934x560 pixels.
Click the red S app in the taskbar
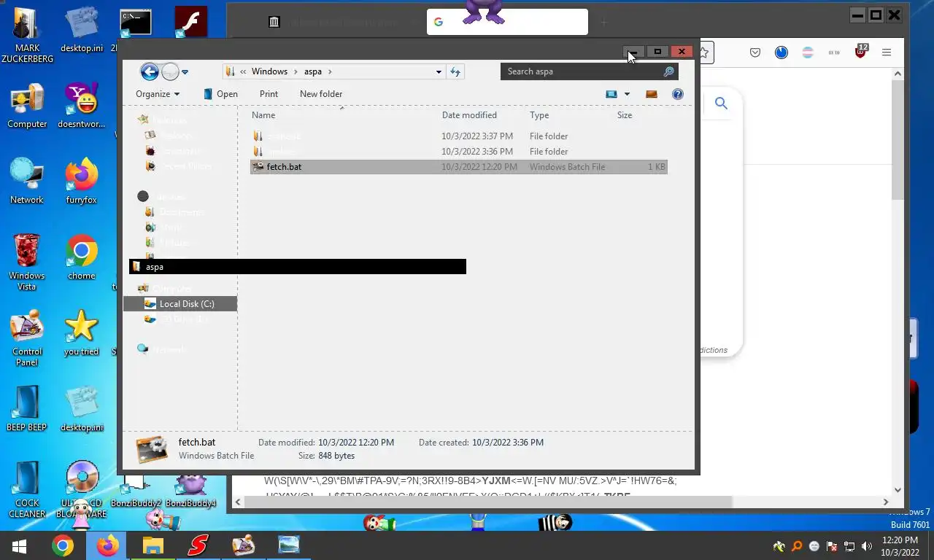tap(198, 545)
